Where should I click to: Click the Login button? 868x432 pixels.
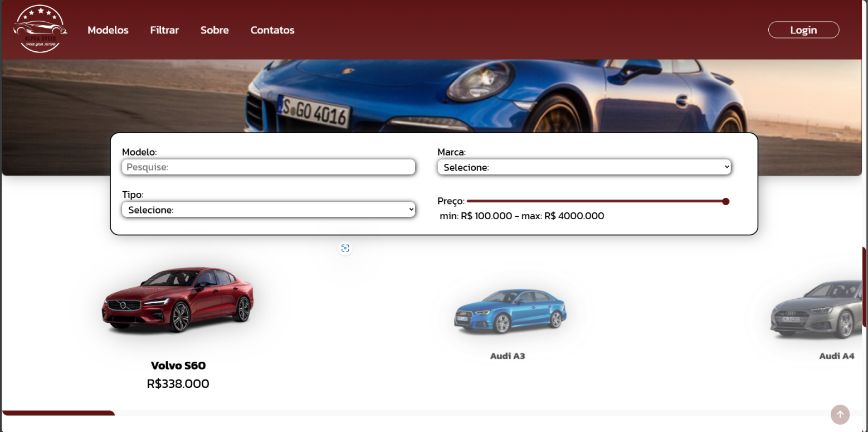tap(803, 30)
